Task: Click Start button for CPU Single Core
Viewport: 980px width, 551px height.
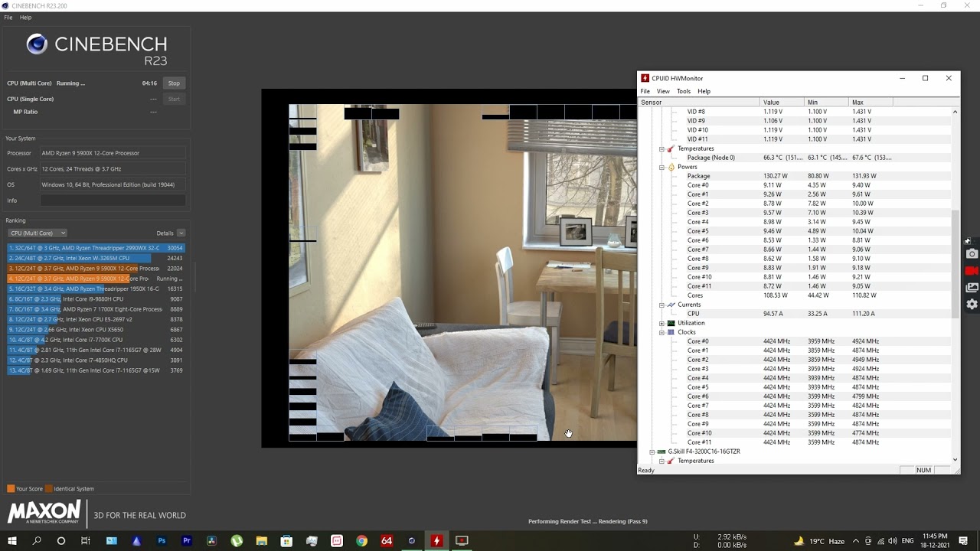Action: click(174, 99)
